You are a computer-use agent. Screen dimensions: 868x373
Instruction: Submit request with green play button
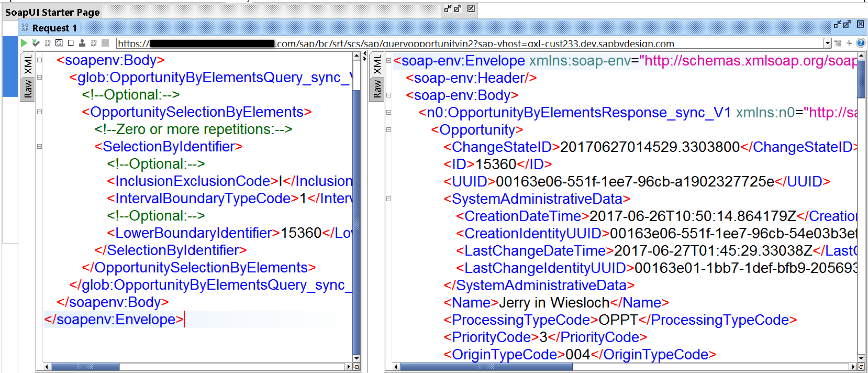pyautogui.click(x=24, y=43)
